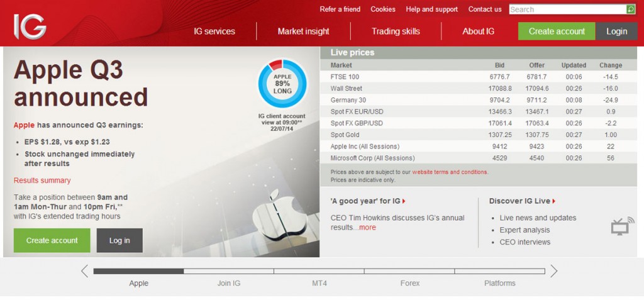Click the IG Live TV broadcast icon
This screenshot has height=300, width=644.
(622, 226)
